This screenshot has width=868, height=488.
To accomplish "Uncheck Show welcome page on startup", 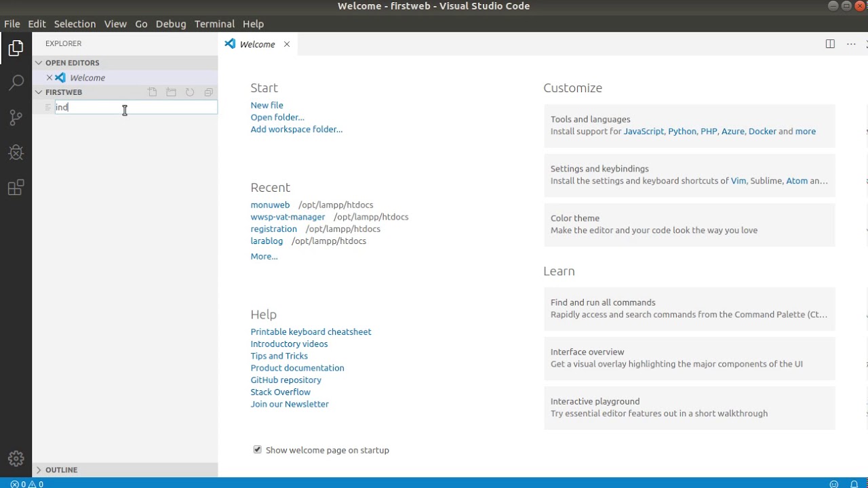I will pyautogui.click(x=258, y=449).
